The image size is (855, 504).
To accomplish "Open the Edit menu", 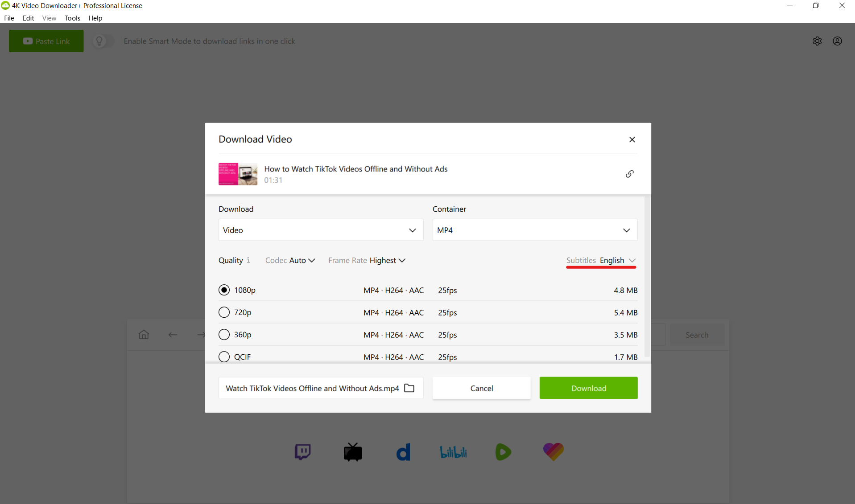I will [x=28, y=18].
